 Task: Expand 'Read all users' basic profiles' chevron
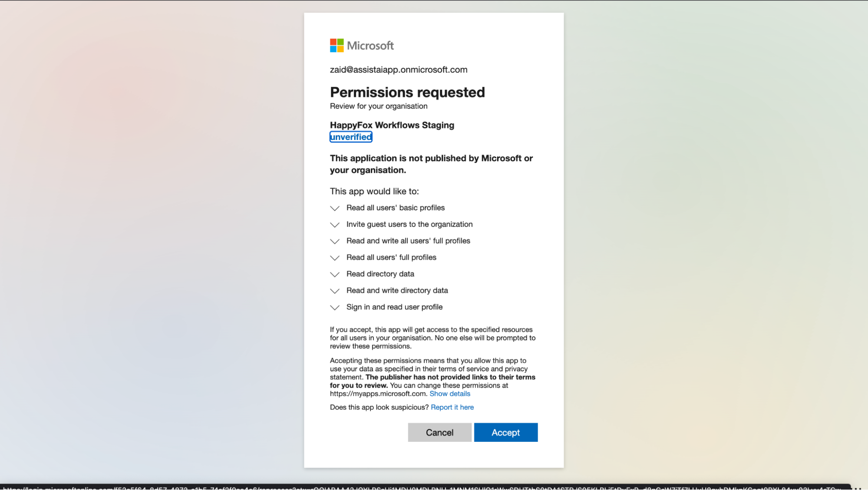coord(335,209)
